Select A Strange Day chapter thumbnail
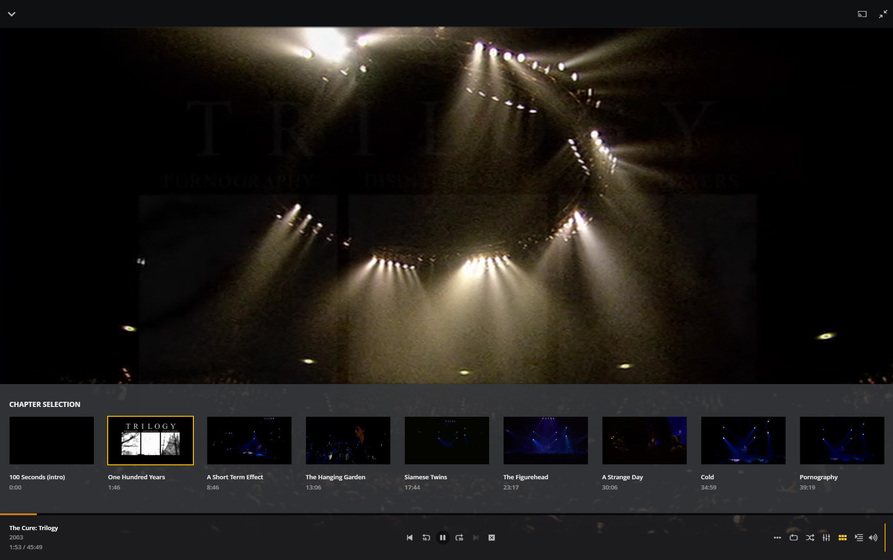This screenshot has height=560, width=893. click(644, 440)
